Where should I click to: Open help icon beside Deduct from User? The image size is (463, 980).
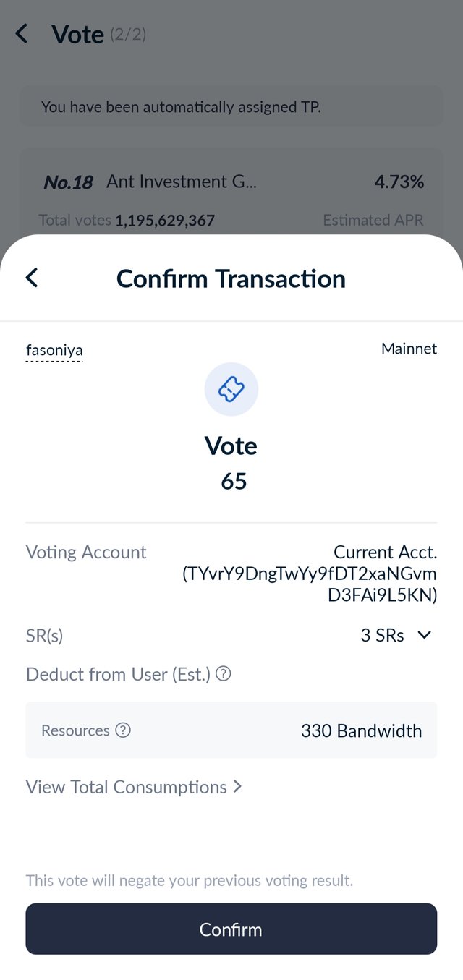[x=224, y=674]
